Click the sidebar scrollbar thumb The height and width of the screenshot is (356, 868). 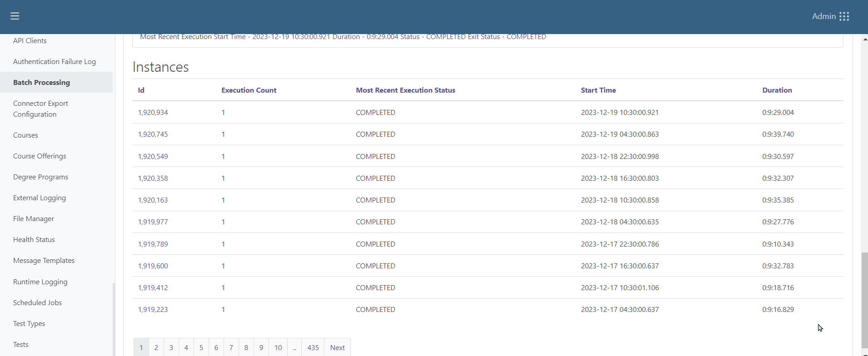coord(114,319)
